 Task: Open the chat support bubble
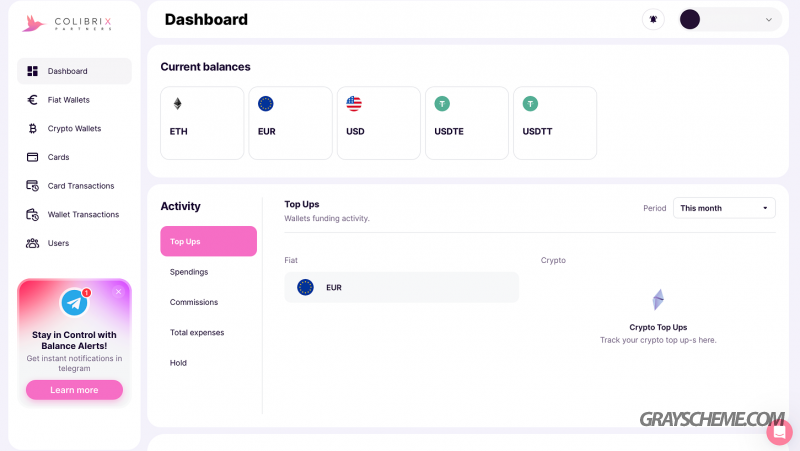click(x=779, y=432)
